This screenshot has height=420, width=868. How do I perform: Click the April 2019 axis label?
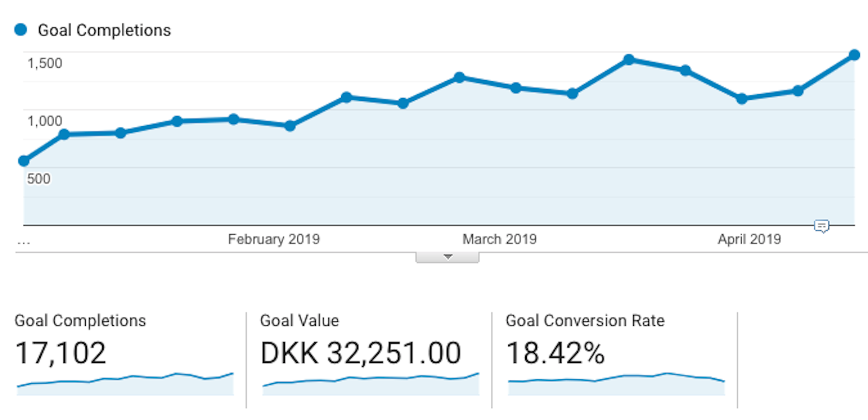coord(749,239)
